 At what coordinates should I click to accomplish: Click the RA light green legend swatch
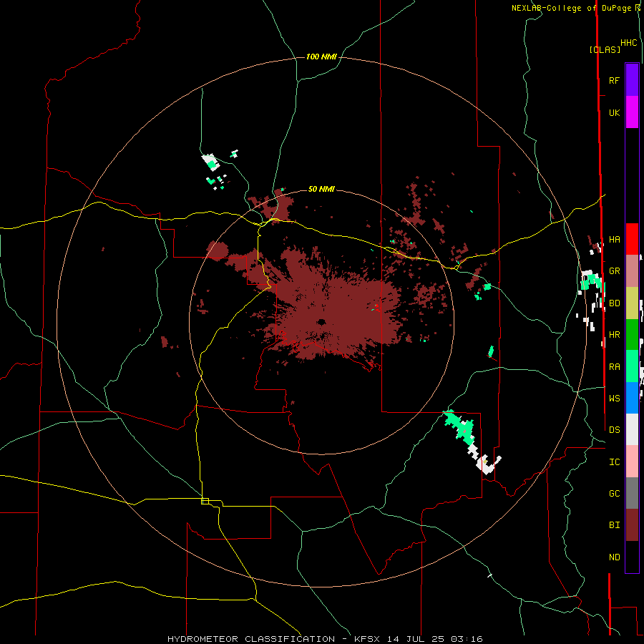632,366
